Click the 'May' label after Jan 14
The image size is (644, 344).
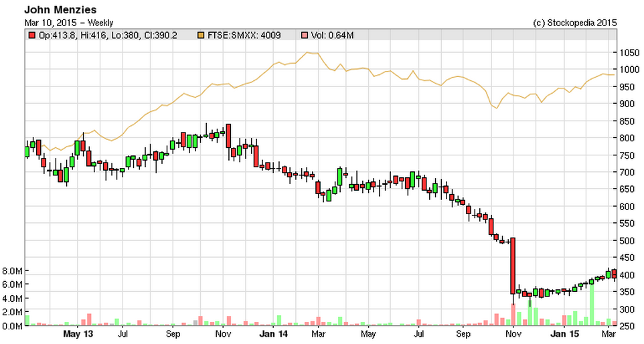click(368, 334)
